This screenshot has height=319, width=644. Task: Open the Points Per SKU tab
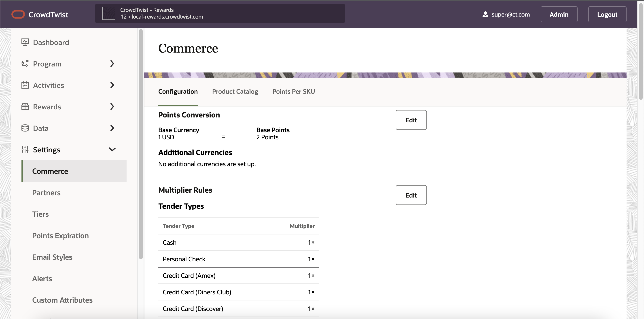[x=293, y=91]
